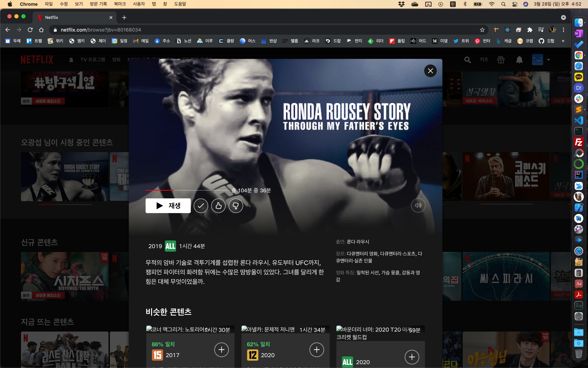Expand the hidden bookmarks chevron
The height and width of the screenshot is (368, 588).
pyautogui.click(x=563, y=41)
